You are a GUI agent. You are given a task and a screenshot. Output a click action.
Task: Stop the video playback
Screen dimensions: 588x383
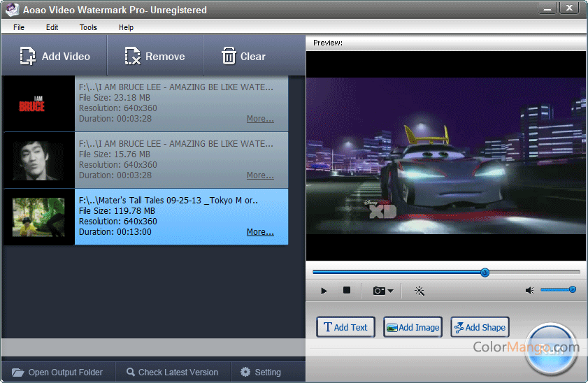pos(346,291)
